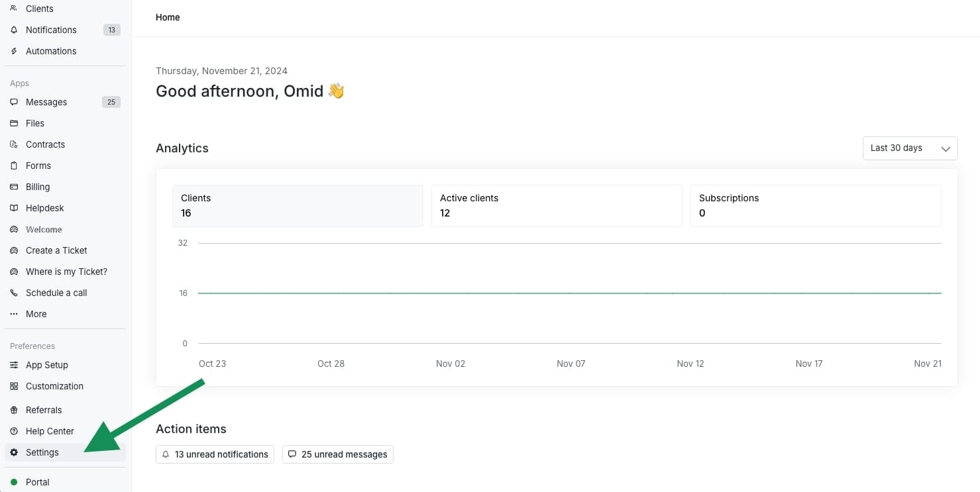980x492 pixels.
Task: Click the Notifications bell icon in sidebar
Action: pyautogui.click(x=14, y=30)
